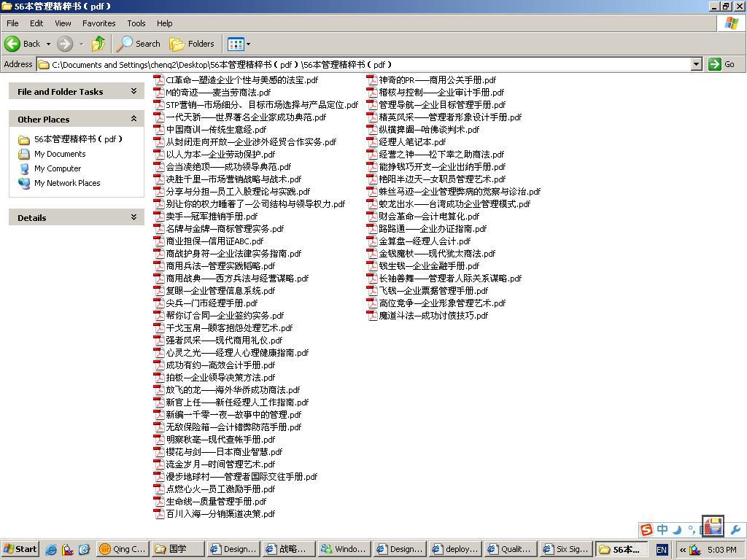Select file 生命线—质量管理手册.pdf
Viewport: 747px width, 560px height.
pos(216,501)
